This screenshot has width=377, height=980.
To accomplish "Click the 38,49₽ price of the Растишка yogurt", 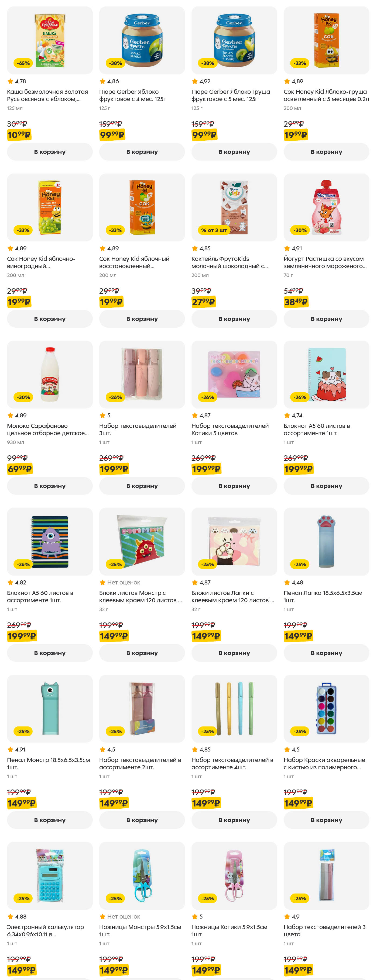I will coord(296,302).
